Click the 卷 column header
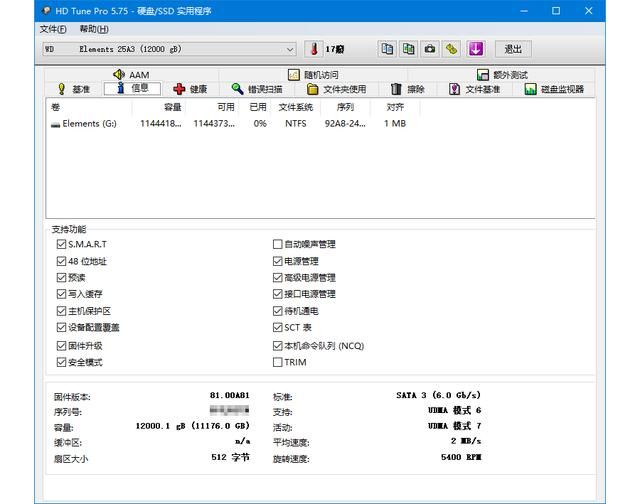This screenshot has height=504, width=640. point(89,107)
